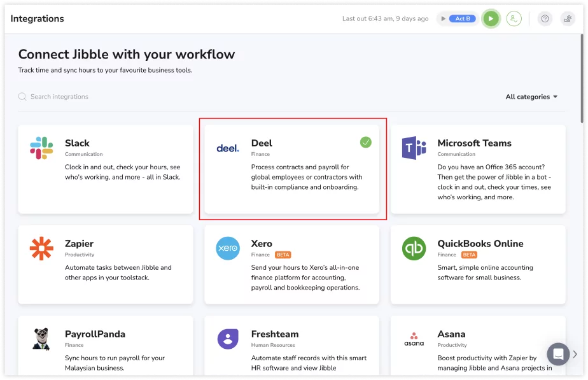Open the Deel integration title
This screenshot has width=588, height=380.
[x=262, y=143]
